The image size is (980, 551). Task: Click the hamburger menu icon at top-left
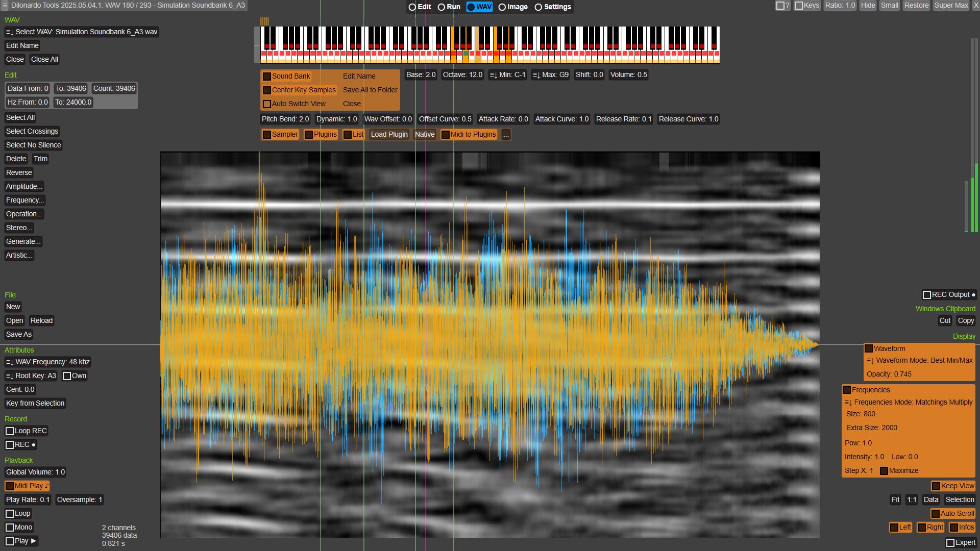pyautogui.click(x=5, y=6)
